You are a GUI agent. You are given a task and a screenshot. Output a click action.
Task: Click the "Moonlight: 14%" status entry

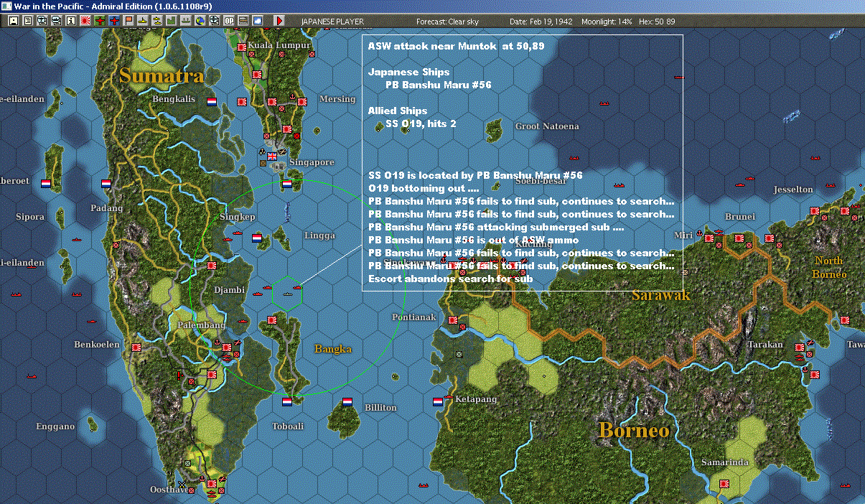tap(607, 22)
